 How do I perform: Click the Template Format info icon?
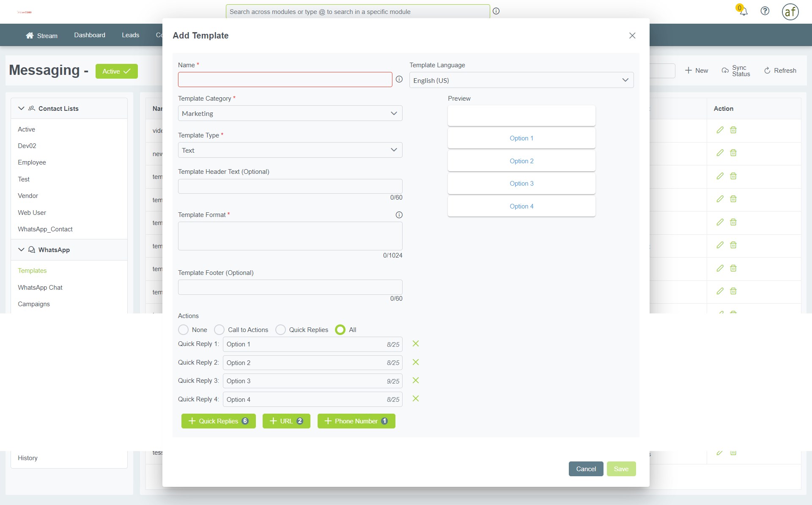click(399, 215)
